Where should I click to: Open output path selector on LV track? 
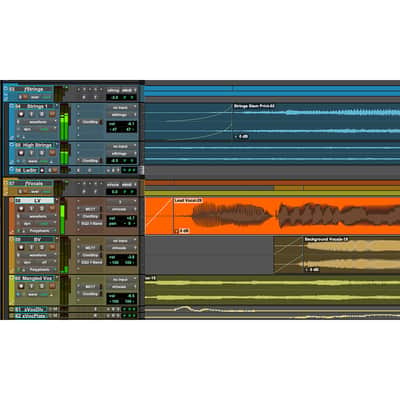tap(120, 209)
